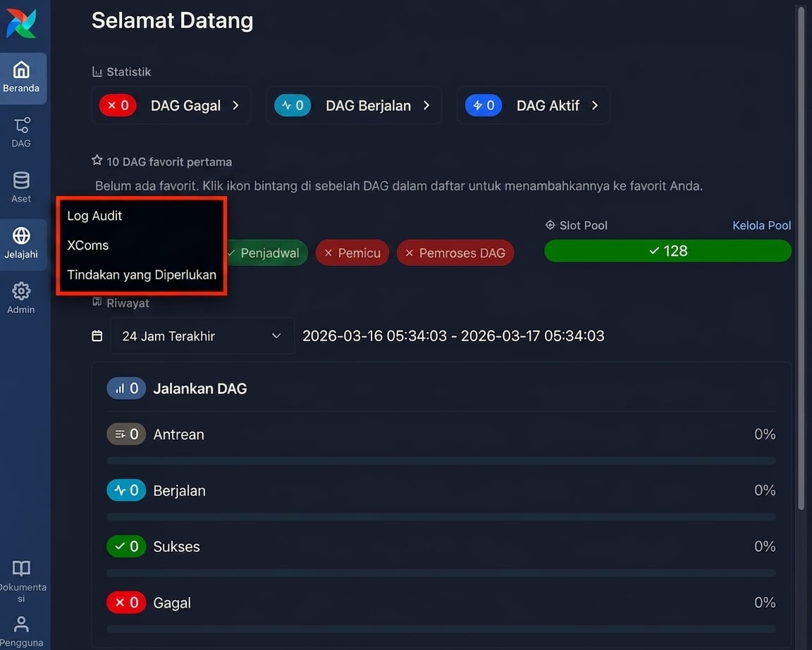This screenshot has height=650, width=812.
Task: Click the Selamat Datang heading
Action: click(x=173, y=20)
